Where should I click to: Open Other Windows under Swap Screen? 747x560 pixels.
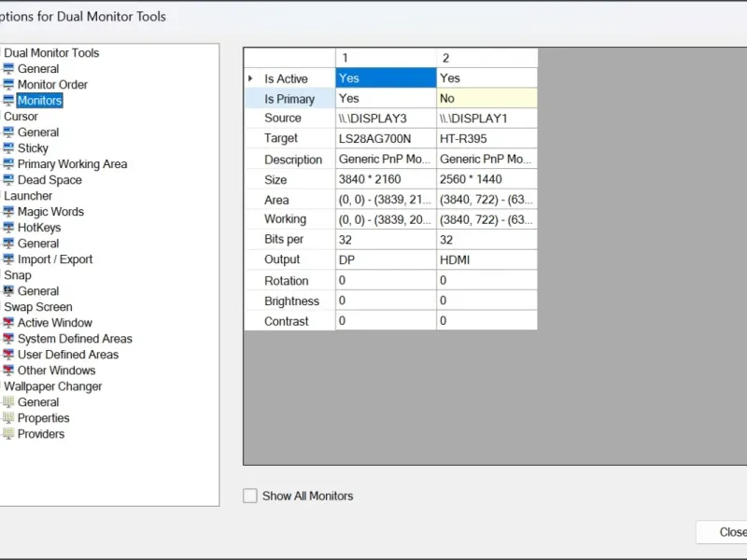[56, 370]
